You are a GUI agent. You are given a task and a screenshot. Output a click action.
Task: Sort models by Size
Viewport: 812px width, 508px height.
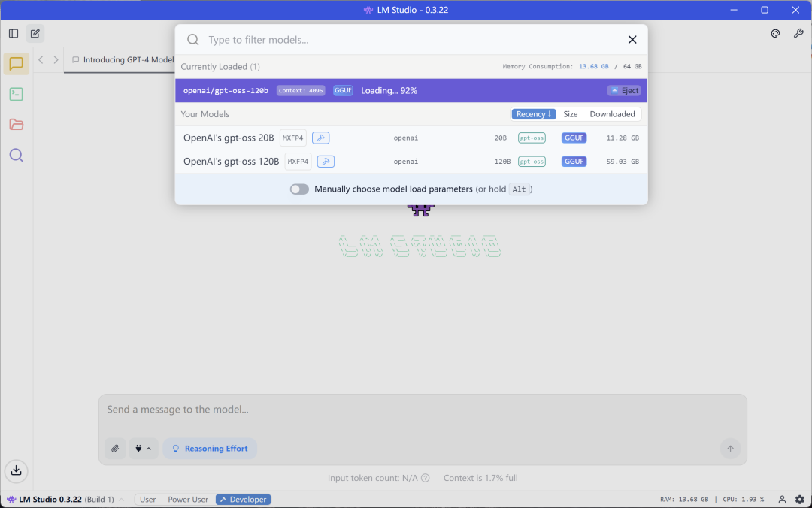570,114
